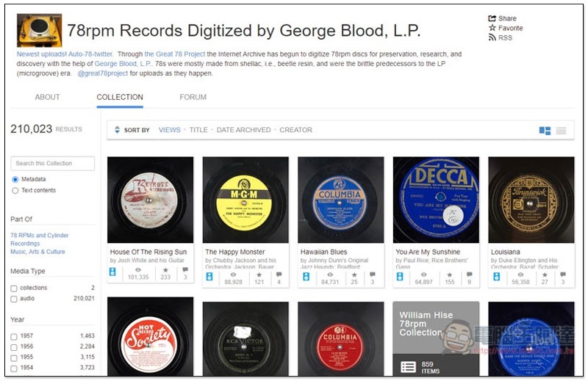The width and height of the screenshot is (588, 381).
Task: Switch to list view icon
Action: 561,131
